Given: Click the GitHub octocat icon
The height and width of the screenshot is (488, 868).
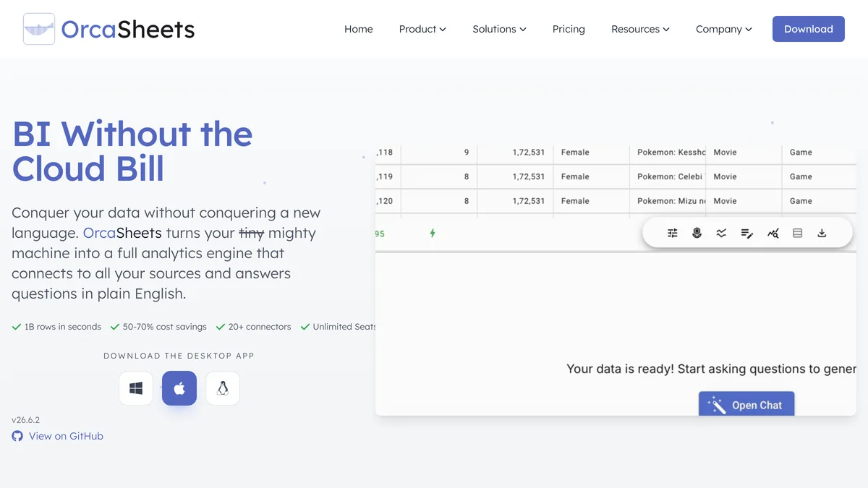Looking at the screenshot, I should [x=17, y=436].
